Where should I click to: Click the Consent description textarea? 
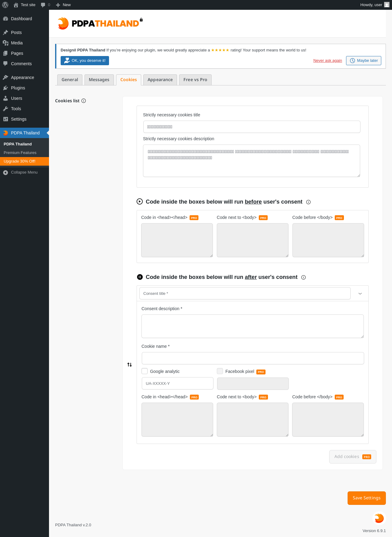253,326
